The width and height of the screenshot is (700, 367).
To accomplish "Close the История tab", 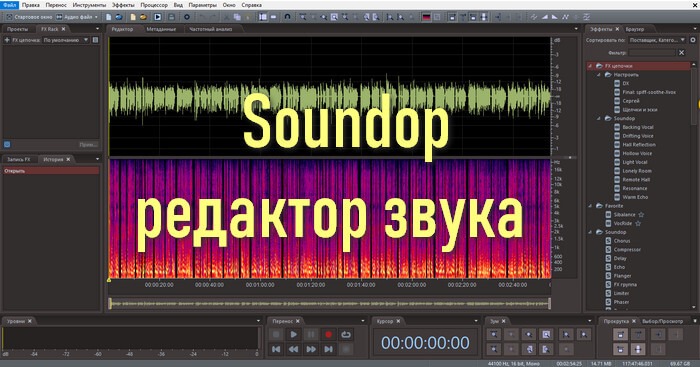I will tap(68, 159).
